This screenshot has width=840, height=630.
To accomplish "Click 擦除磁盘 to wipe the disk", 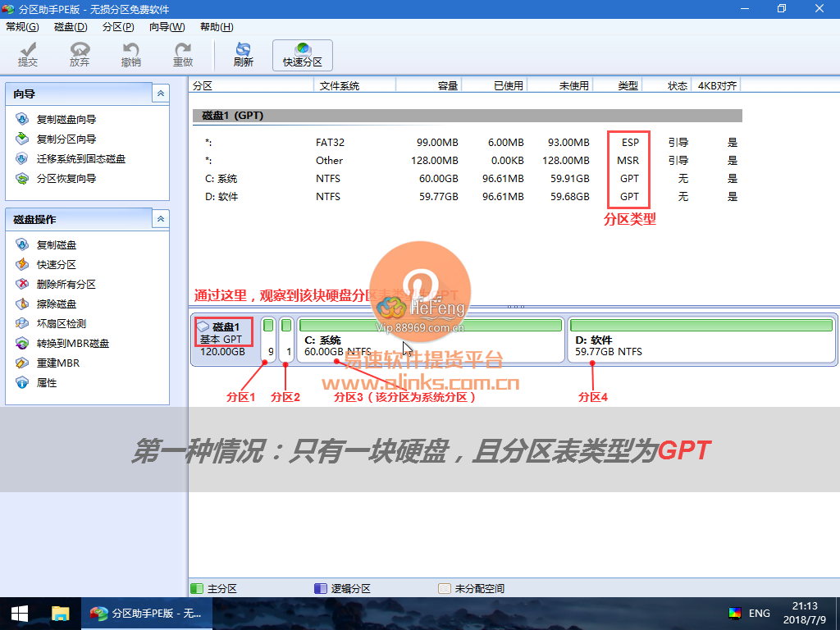I will click(54, 303).
